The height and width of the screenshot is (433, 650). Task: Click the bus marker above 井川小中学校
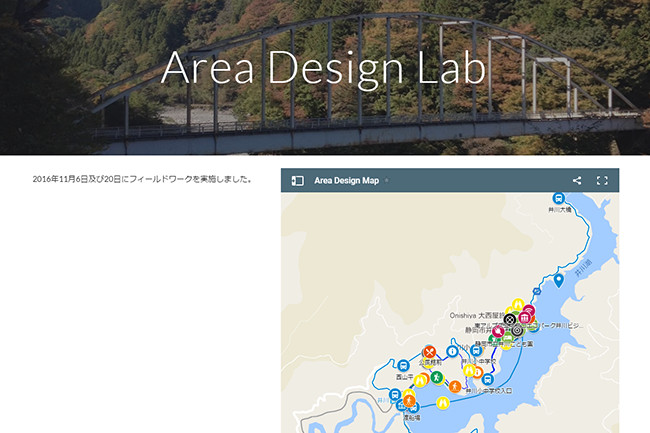(x=477, y=351)
